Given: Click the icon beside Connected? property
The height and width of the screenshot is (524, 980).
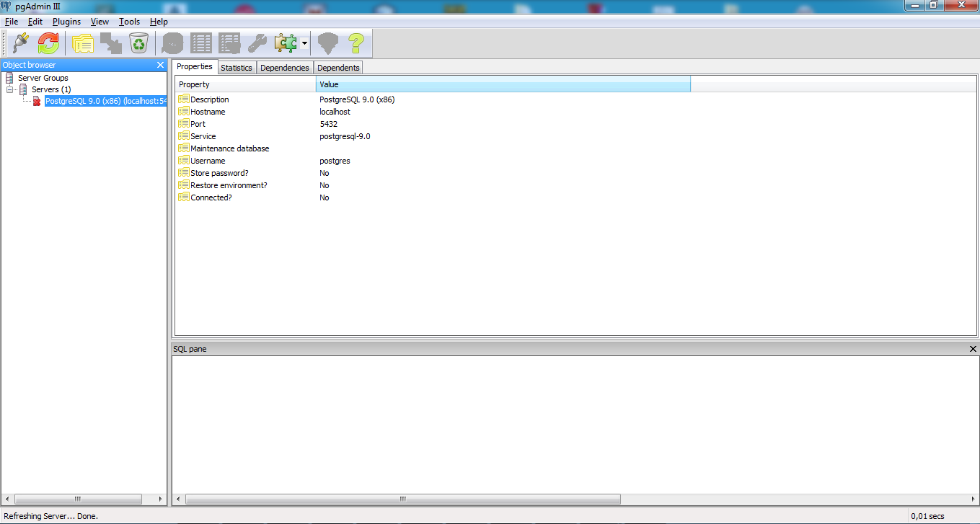Looking at the screenshot, I should [184, 197].
